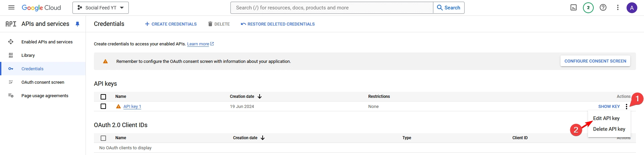Open the three-dot actions menu for API key 1
Screen dimensions: 644x155
(x=627, y=106)
